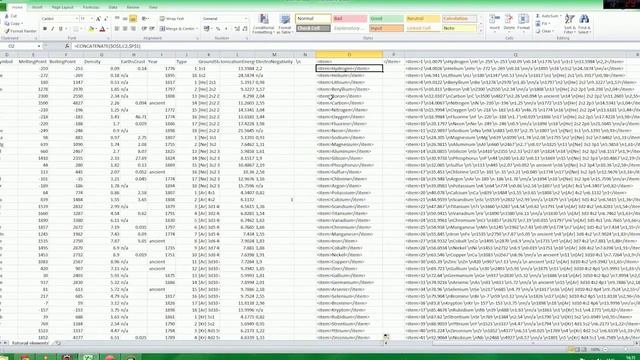Toggle highlighted Bottom Align button

click(x=133, y=19)
